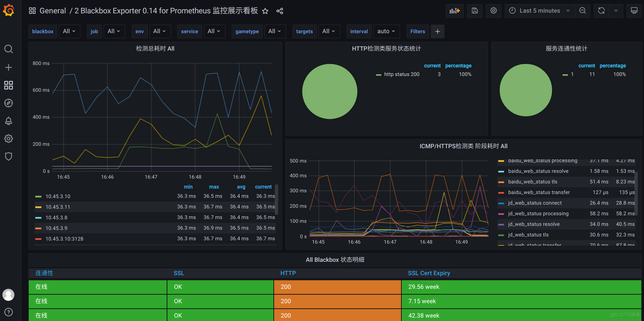Expand the refresh interval dropdown arrow

pyautogui.click(x=616, y=11)
